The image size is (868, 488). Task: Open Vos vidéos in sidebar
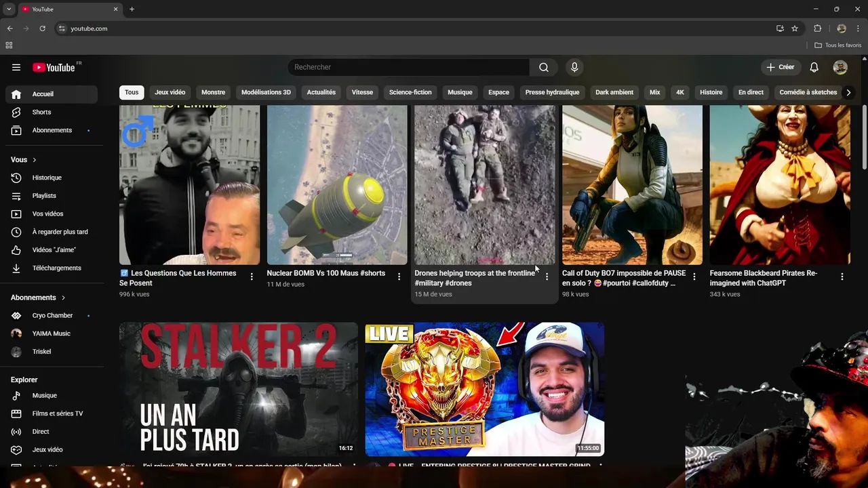[52, 213]
